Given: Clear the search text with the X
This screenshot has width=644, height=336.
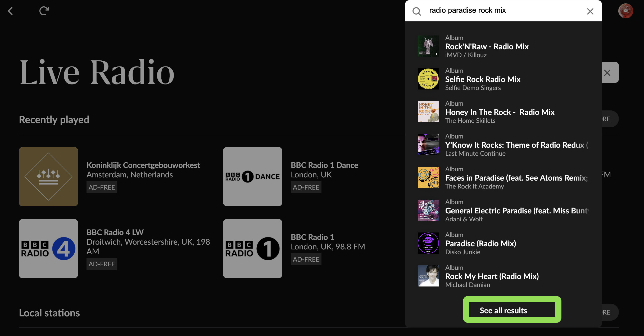Looking at the screenshot, I should [590, 11].
